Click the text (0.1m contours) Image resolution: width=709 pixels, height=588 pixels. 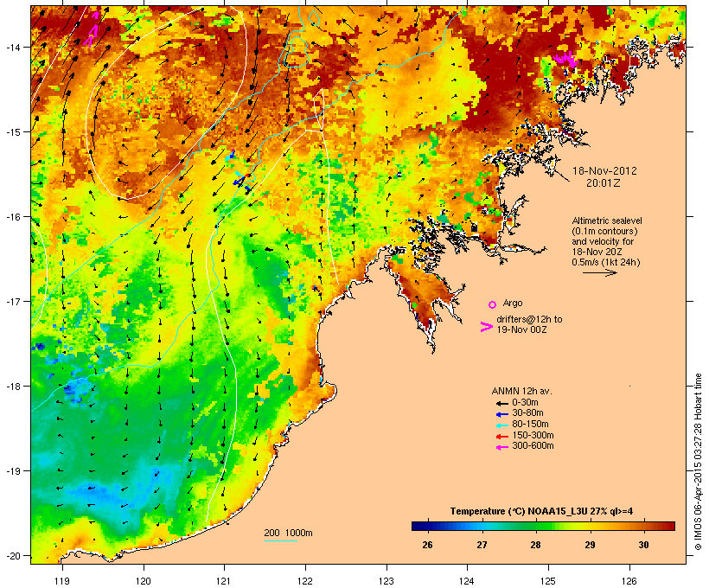pyautogui.click(x=604, y=231)
